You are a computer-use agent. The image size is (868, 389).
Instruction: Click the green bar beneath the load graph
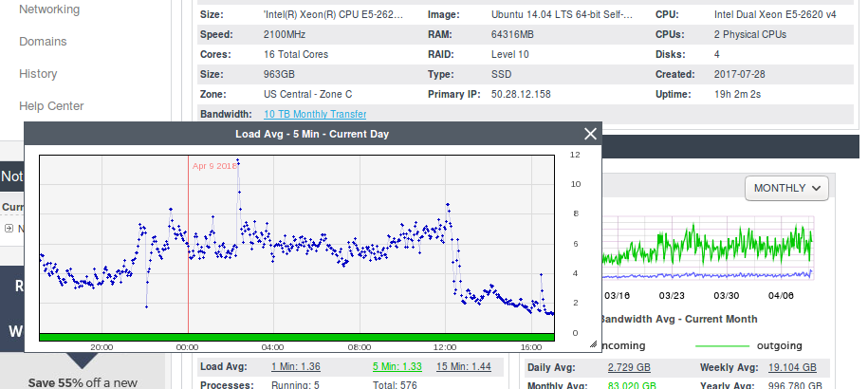296,336
